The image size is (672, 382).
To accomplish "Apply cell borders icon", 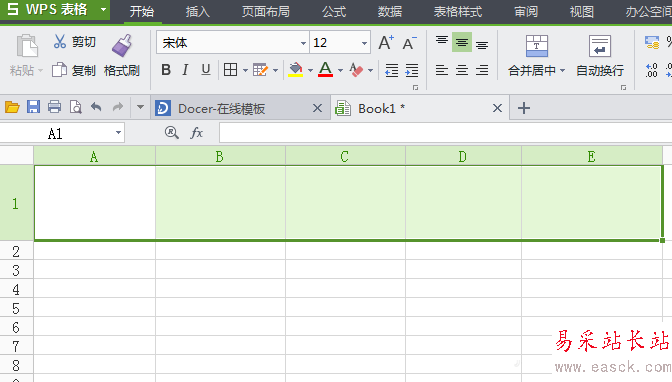I will pos(231,69).
